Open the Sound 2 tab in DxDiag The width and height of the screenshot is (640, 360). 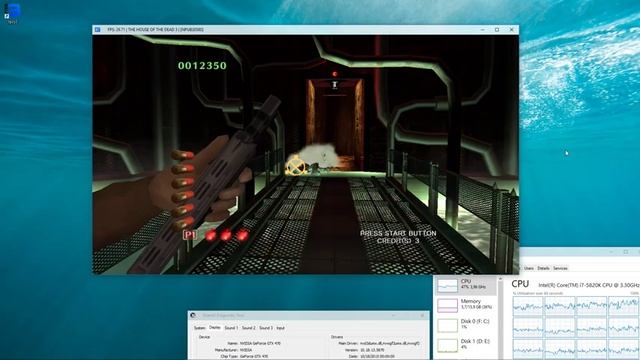[x=248, y=328]
